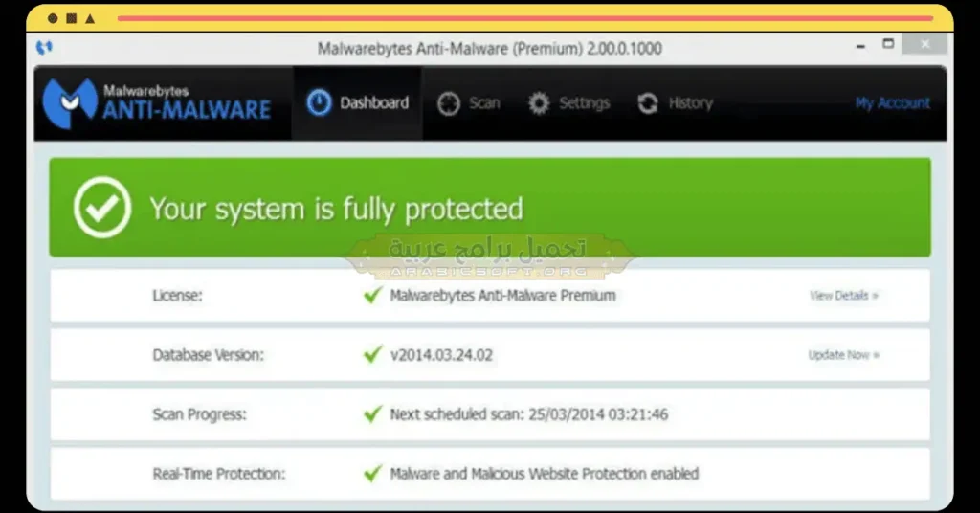Click the "Real-Time Protection:" label
The image size is (980, 513).
pos(219,474)
